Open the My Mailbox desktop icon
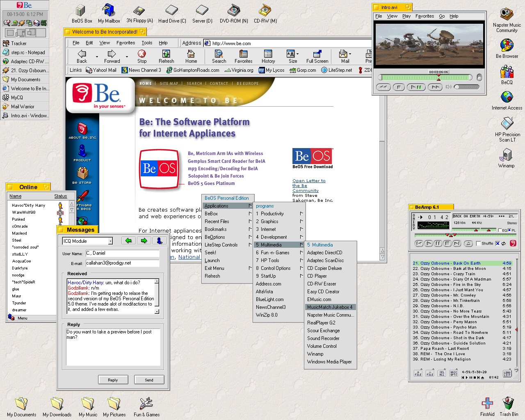The image size is (525, 420). 109,14
